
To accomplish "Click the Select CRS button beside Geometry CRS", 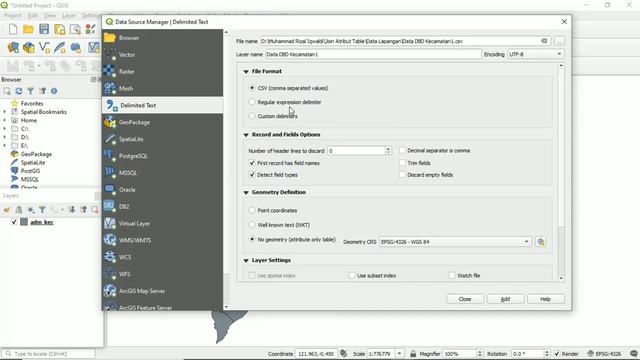I will [541, 242].
